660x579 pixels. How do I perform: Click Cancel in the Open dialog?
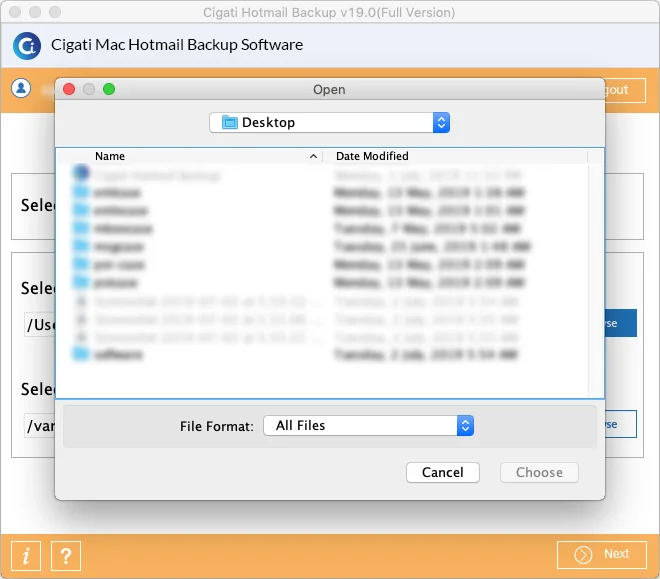pyautogui.click(x=442, y=473)
